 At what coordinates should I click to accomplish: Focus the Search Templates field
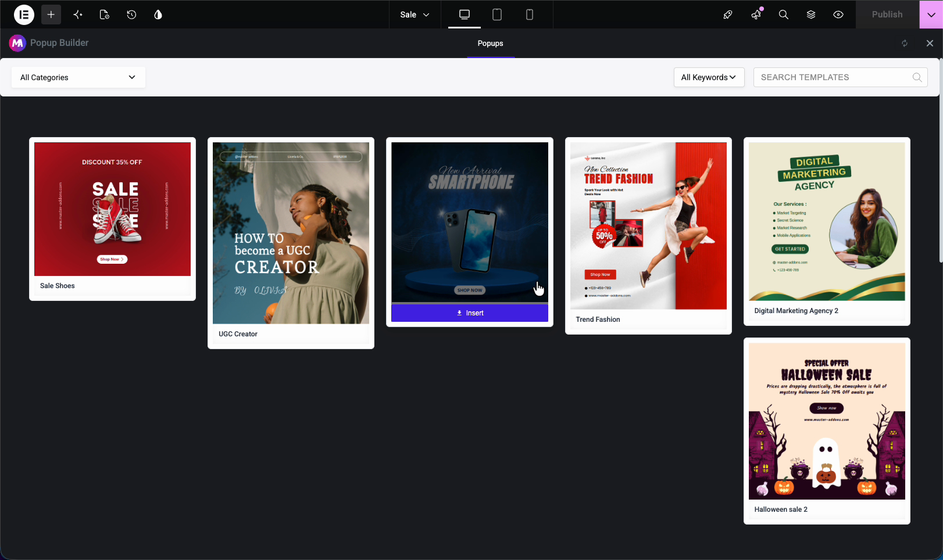(840, 77)
